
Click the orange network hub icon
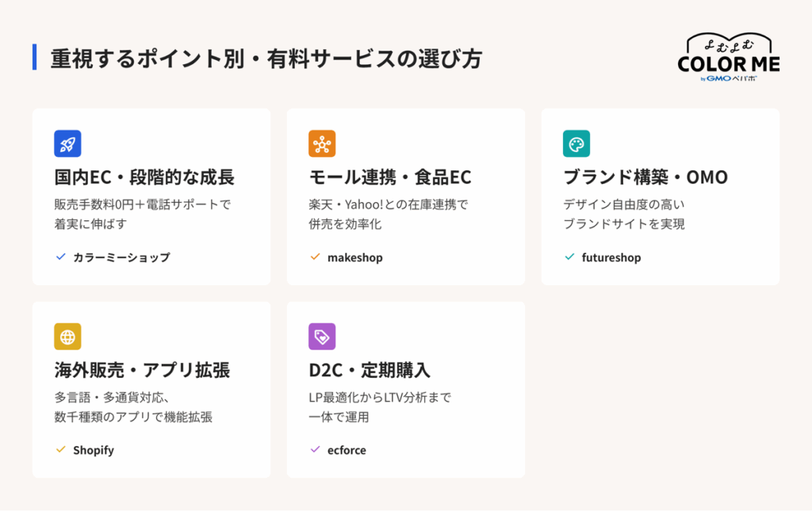(322, 143)
